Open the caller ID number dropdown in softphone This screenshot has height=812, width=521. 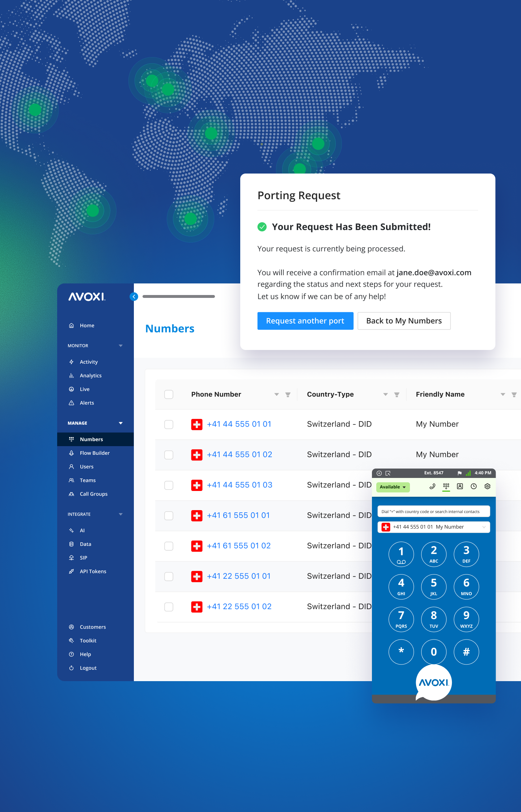(x=433, y=527)
